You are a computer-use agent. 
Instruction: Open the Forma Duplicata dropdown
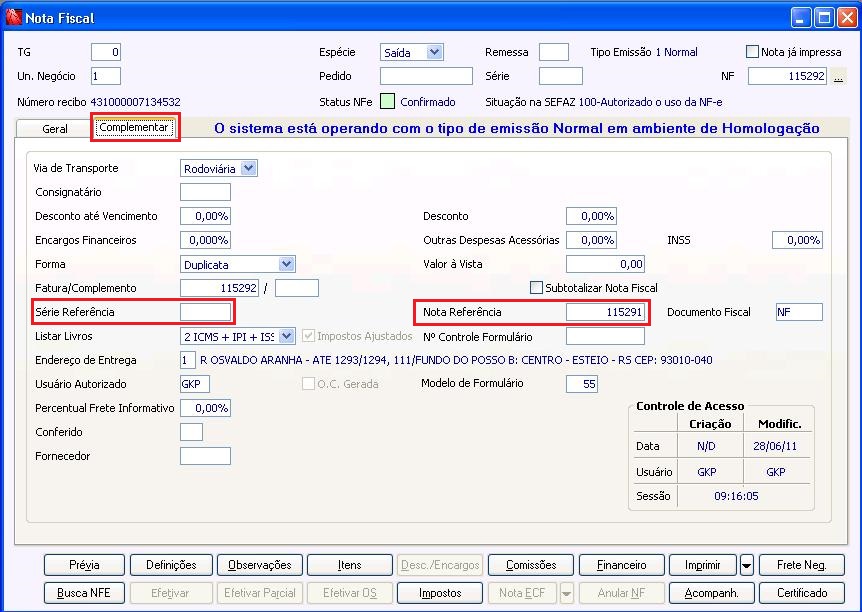point(286,264)
